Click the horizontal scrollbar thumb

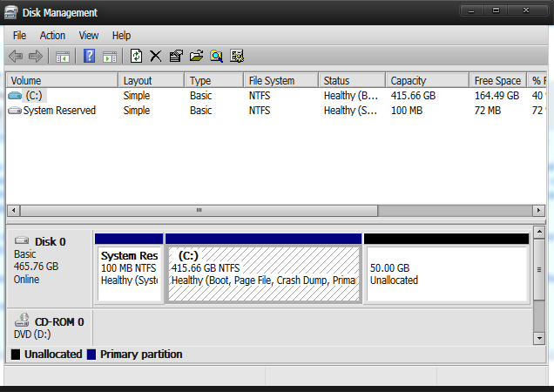(x=199, y=211)
